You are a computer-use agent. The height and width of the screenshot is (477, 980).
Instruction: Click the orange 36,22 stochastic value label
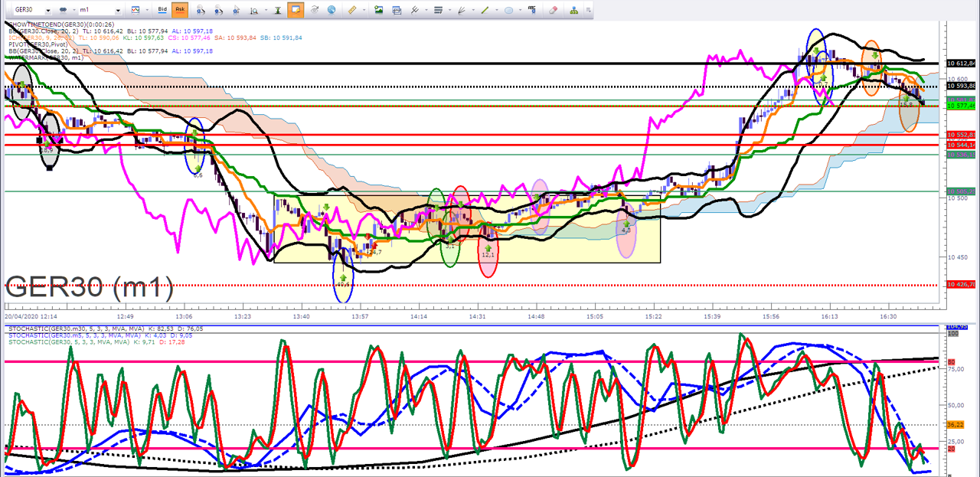(x=955, y=423)
